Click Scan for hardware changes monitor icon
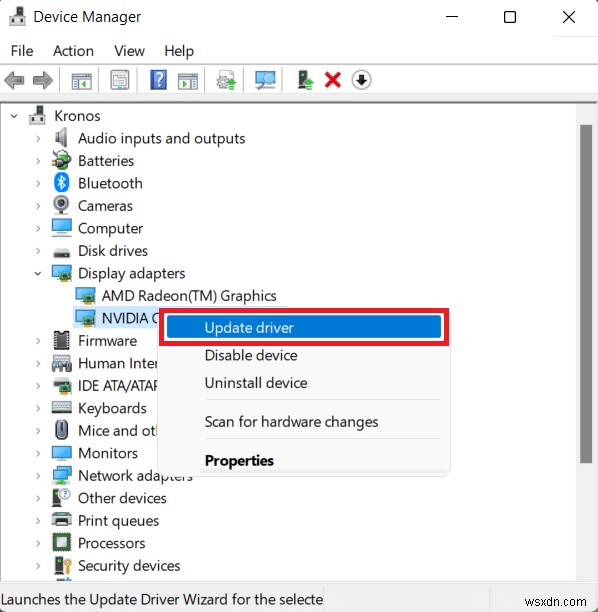598x612 pixels. (x=265, y=80)
